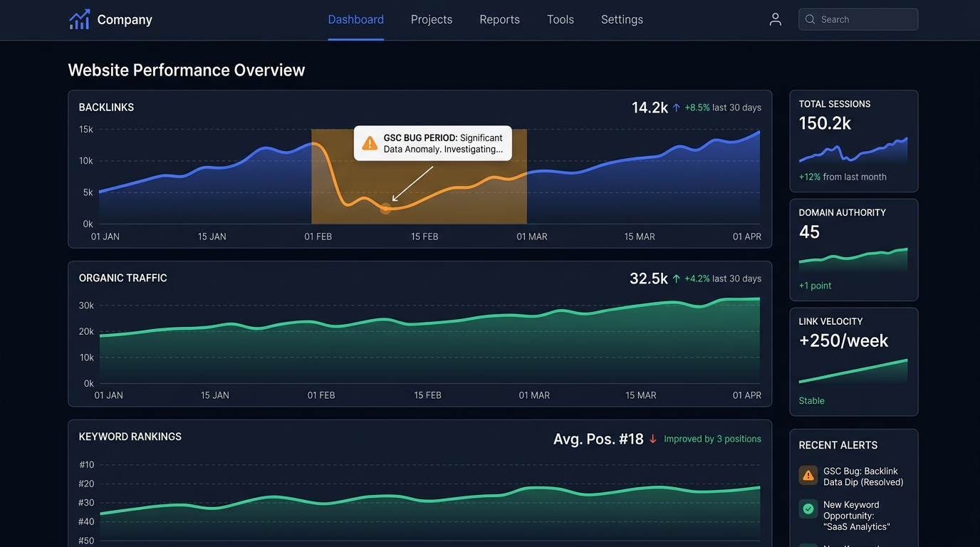Click the GSC BUG PERIOD tooltip
This screenshot has width=980, height=547.
[433, 143]
